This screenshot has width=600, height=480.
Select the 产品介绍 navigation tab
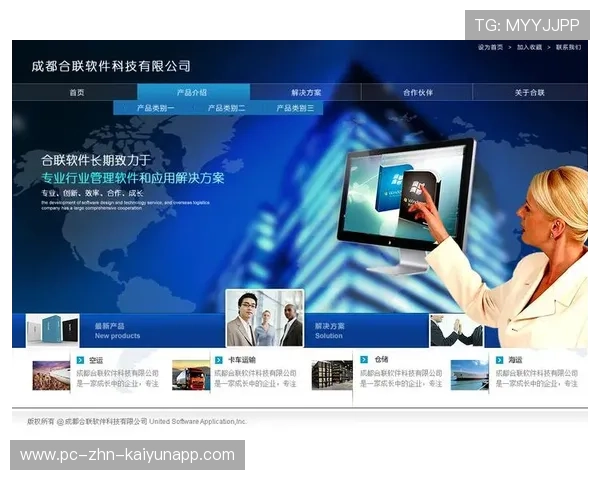194,93
